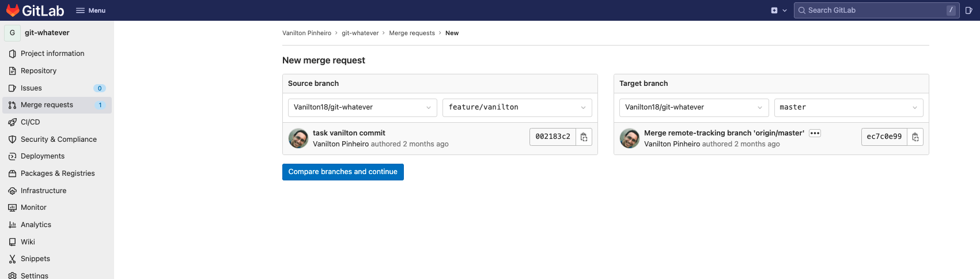Click the Analytics chart icon

tap(12, 225)
